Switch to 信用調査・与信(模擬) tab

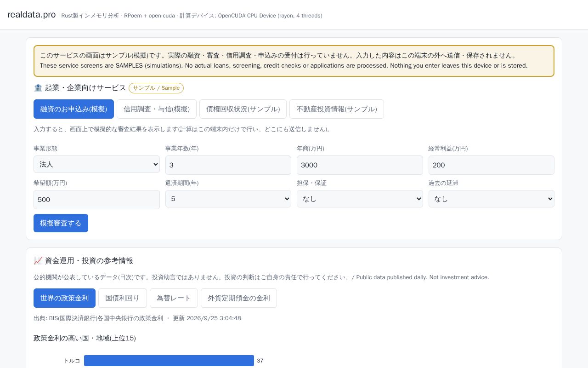coord(157,109)
